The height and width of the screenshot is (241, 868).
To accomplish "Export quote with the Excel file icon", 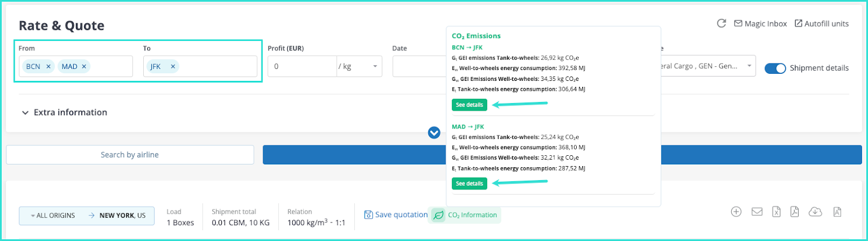I will coord(776,212).
